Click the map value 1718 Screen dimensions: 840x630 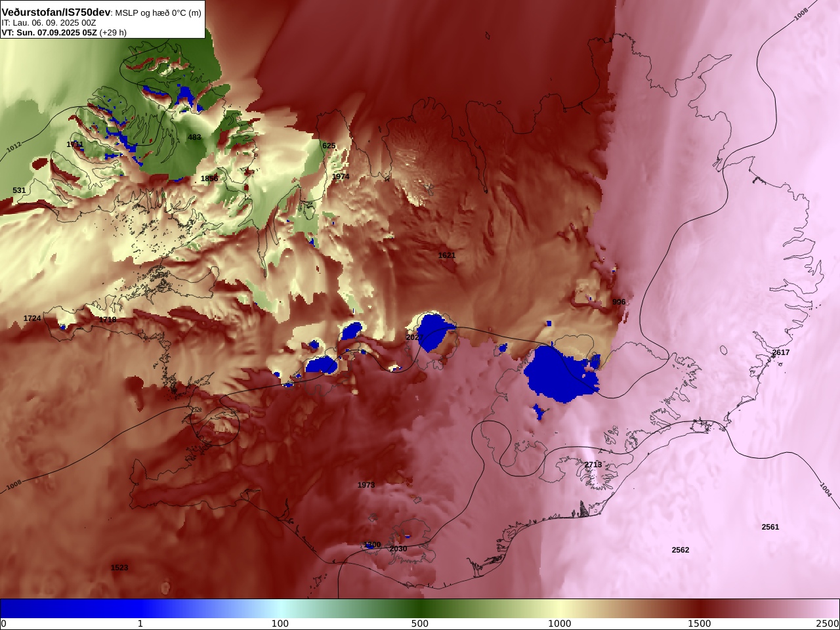[x=108, y=320]
